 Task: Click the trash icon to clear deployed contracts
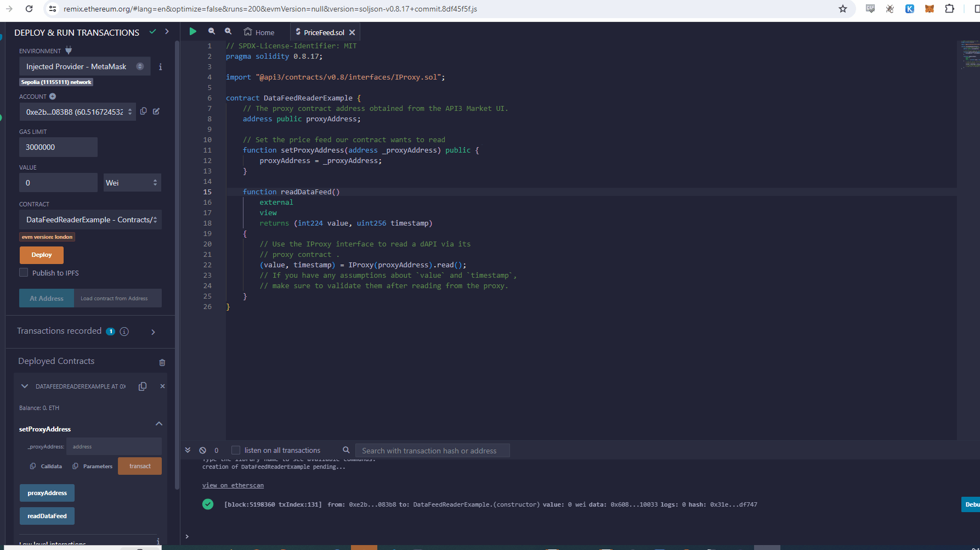[162, 362]
